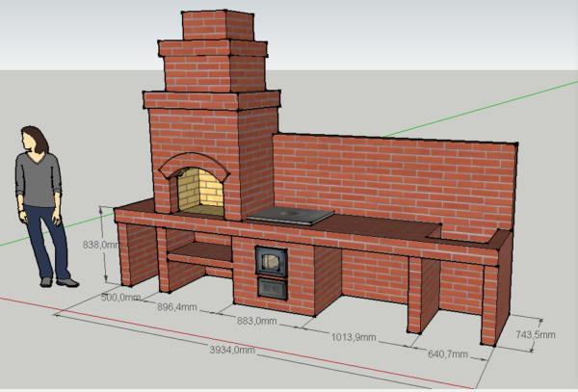Select the 883,0mm dimension label
The height and width of the screenshot is (392, 578).
pyautogui.click(x=256, y=321)
